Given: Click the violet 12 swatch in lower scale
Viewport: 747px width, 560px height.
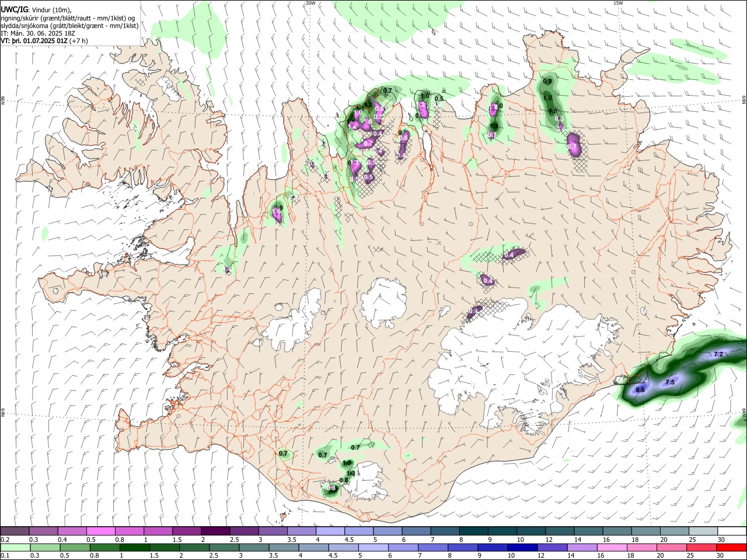Looking at the screenshot, I should pyautogui.click(x=551, y=547).
